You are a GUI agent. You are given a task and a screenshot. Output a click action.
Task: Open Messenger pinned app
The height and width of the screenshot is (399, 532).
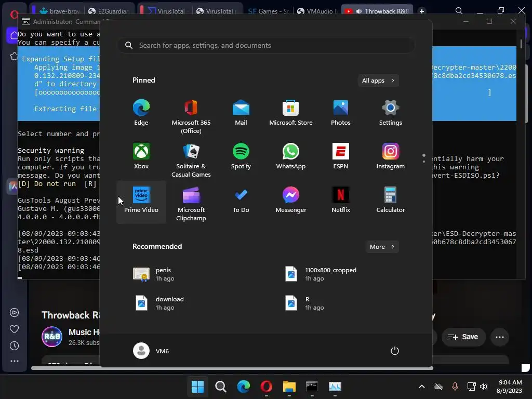(291, 200)
